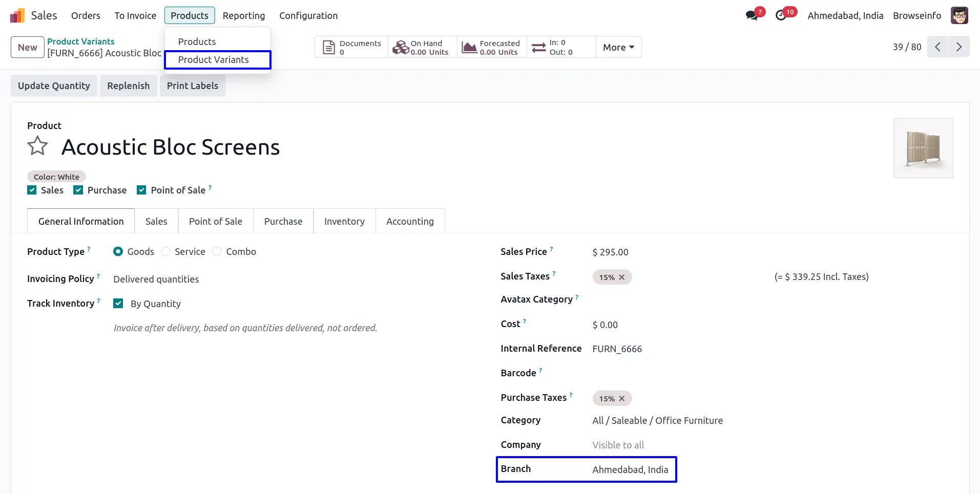Click the Sales app logo icon
The width and height of the screenshot is (980, 494).
[x=17, y=16]
